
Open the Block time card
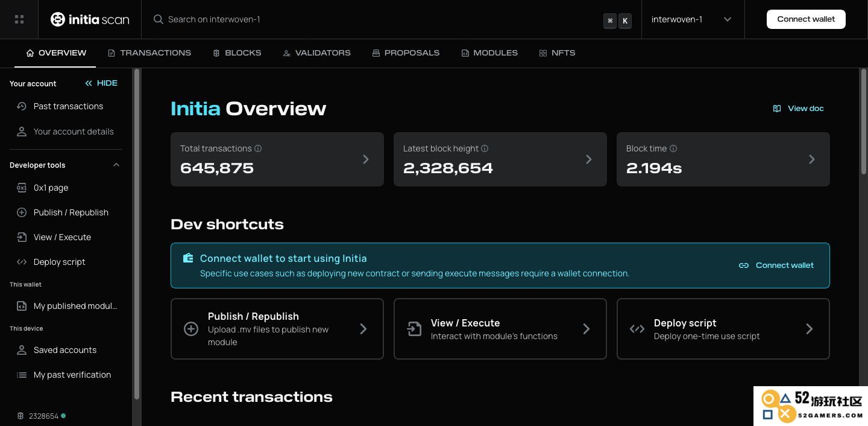[723, 159]
